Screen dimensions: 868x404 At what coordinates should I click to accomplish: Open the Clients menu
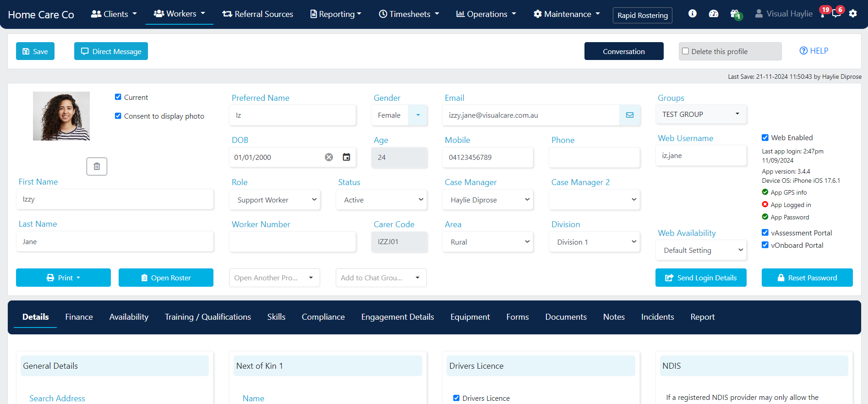coord(114,14)
